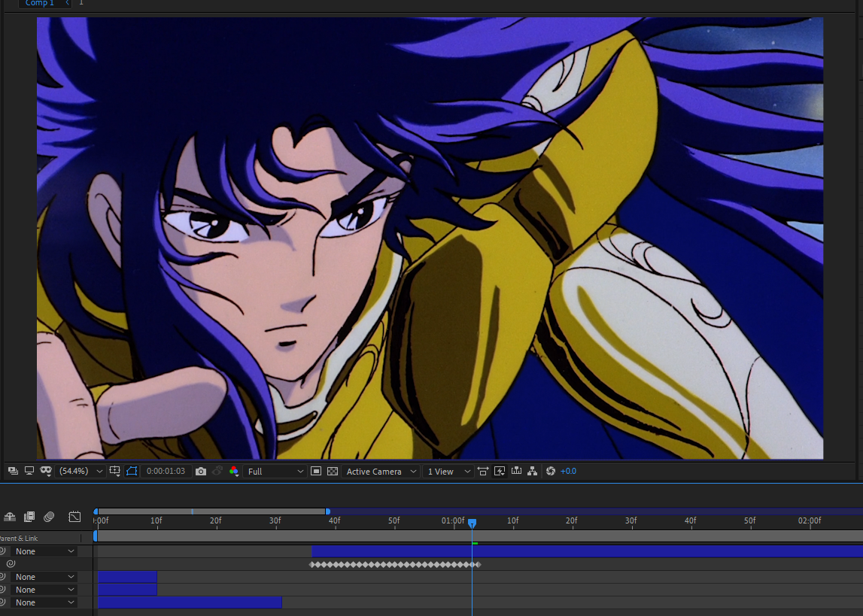Enable Motion Blur for the composition
The image size is (863, 616).
pyautogui.click(x=49, y=517)
